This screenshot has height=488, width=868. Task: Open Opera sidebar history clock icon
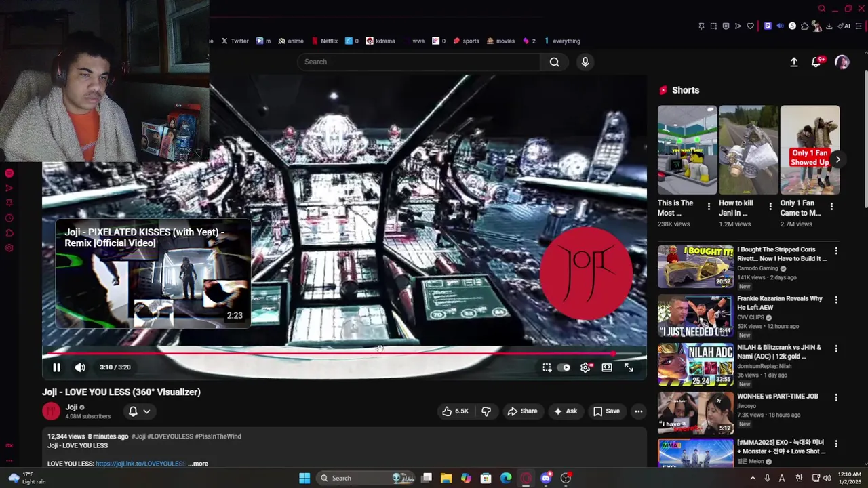pos(9,218)
